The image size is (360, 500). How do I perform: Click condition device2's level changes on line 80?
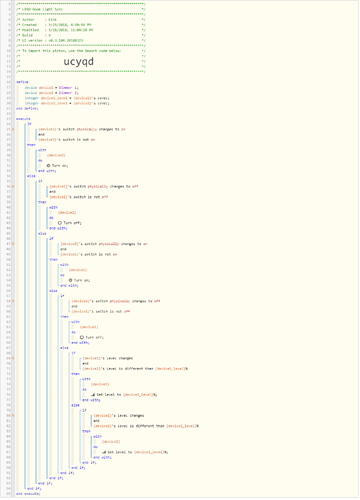[x=119, y=416]
